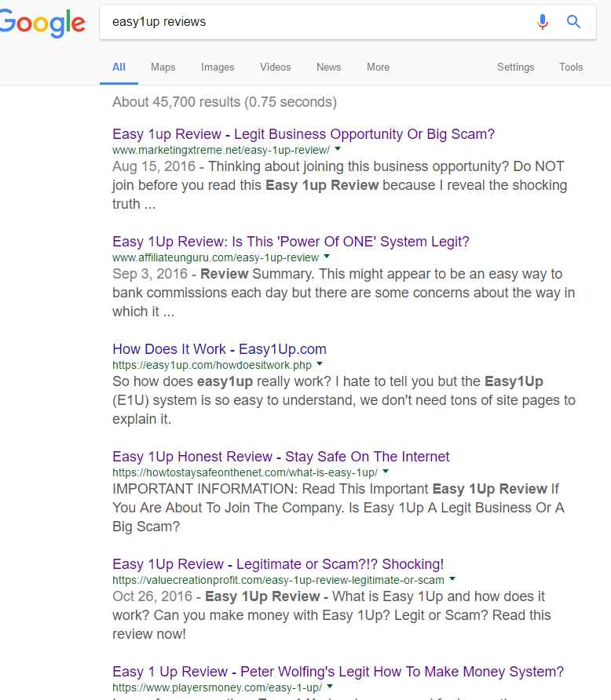
Task: Open the search Tools options
Action: [x=571, y=67]
